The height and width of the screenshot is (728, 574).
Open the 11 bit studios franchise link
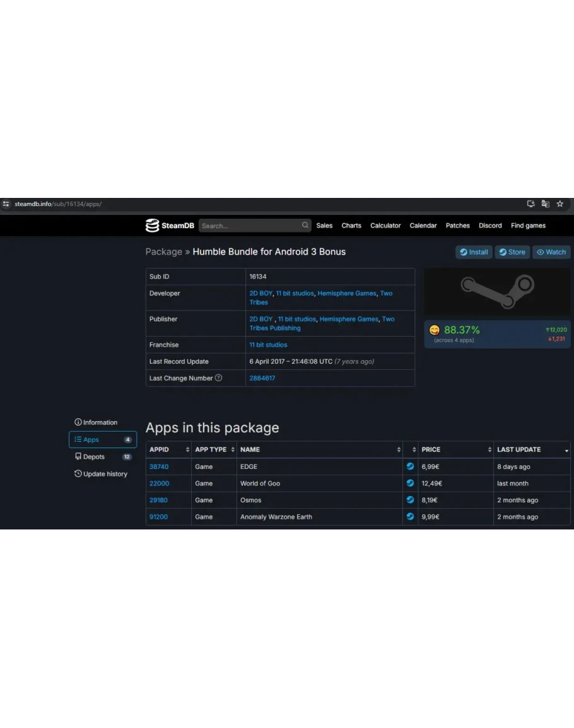click(x=268, y=345)
